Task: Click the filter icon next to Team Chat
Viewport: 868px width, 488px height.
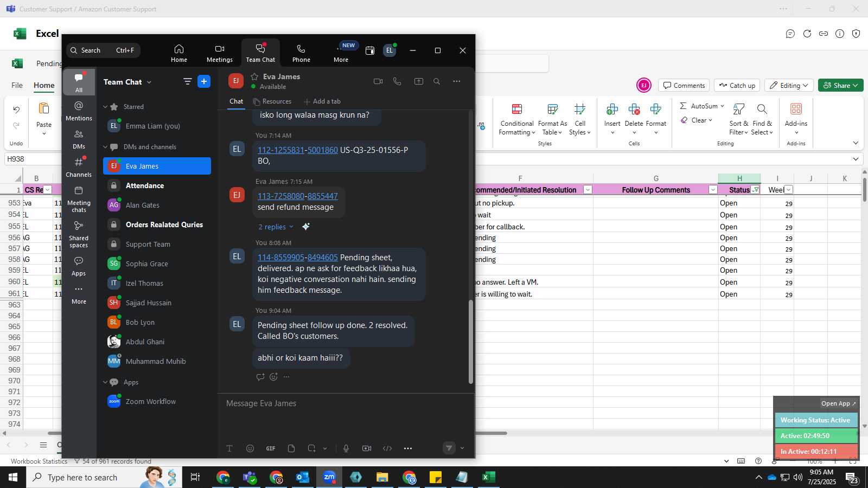Action: click(187, 82)
